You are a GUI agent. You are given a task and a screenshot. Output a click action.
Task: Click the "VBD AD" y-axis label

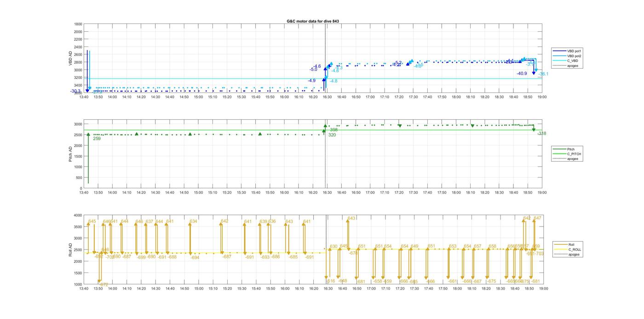pyautogui.click(x=71, y=58)
